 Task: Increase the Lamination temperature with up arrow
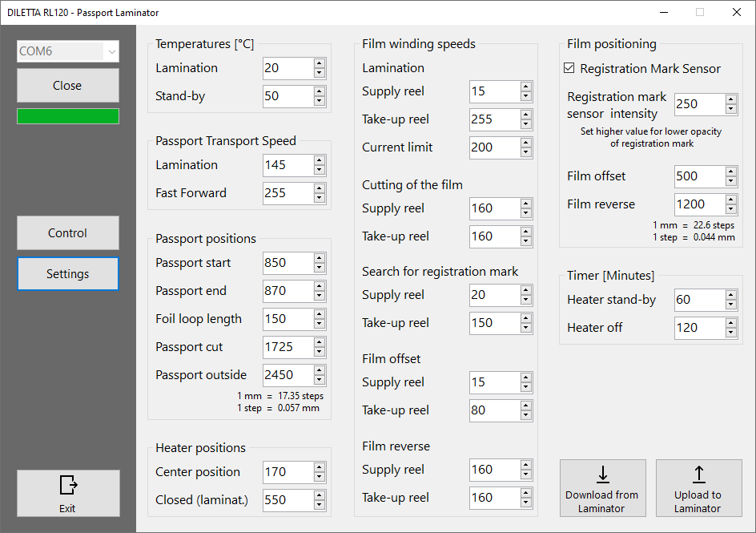pyautogui.click(x=319, y=64)
